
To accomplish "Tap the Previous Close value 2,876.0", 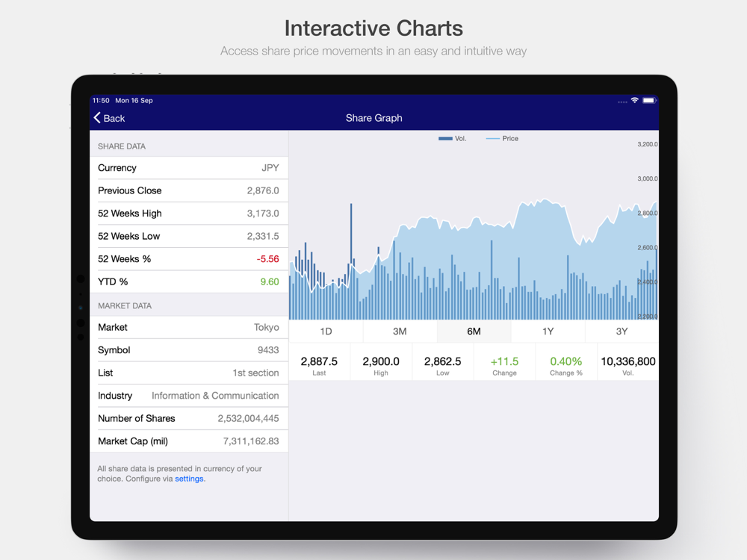I will [x=263, y=190].
